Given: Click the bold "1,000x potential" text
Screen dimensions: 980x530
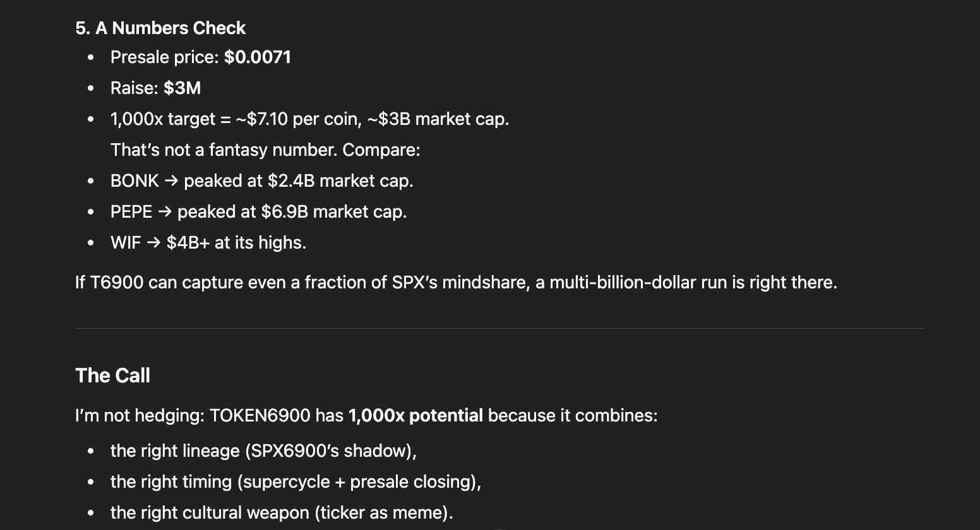Looking at the screenshot, I should [x=415, y=416].
